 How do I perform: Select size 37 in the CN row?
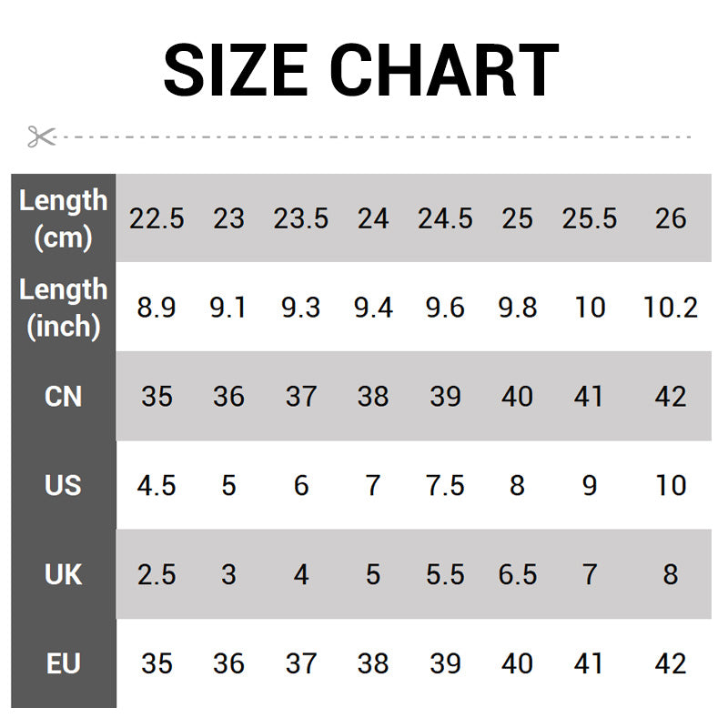(x=301, y=397)
